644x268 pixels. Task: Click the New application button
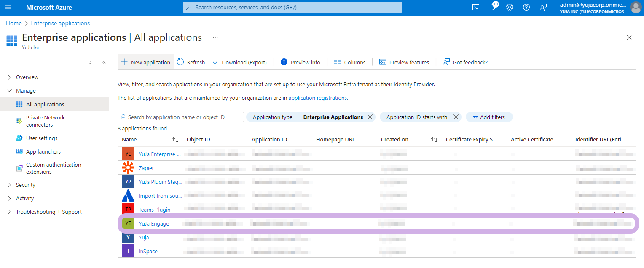click(146, 62)
